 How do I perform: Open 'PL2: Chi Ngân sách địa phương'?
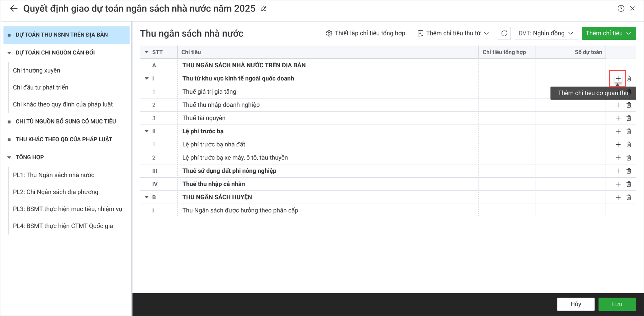point(55,192)
